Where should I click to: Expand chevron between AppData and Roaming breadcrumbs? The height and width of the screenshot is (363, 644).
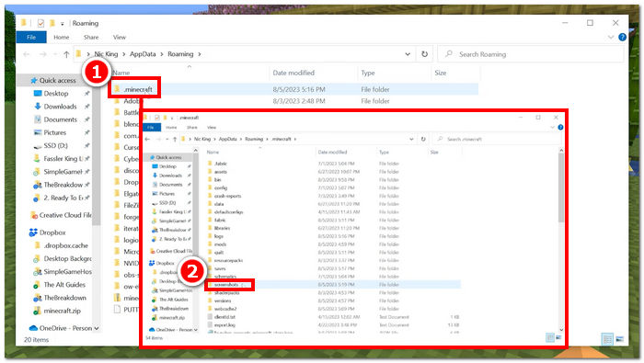[162, 54]
